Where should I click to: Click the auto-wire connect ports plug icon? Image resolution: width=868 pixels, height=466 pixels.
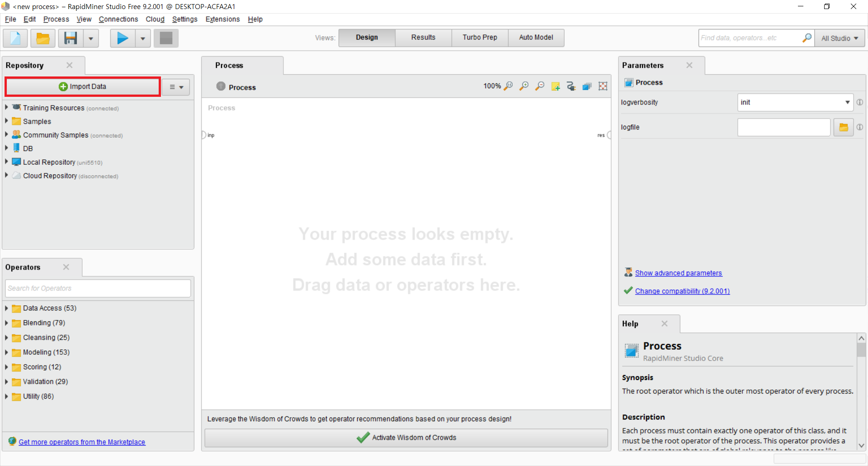(x=571, y=86)
